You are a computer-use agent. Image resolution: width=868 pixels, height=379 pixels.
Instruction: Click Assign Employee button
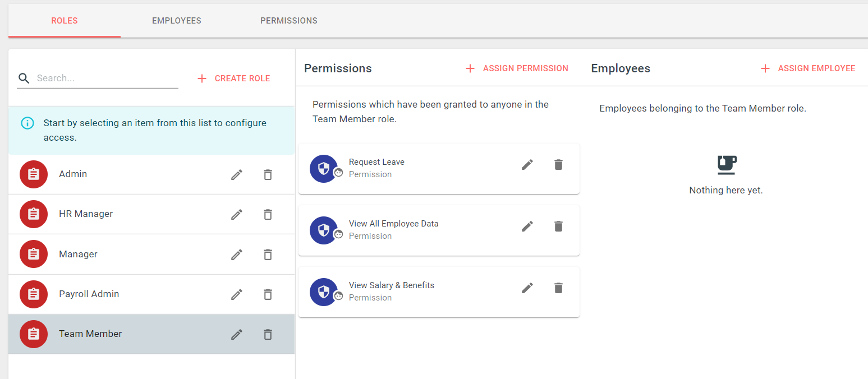pyautogui.click(x=809, y=68)
